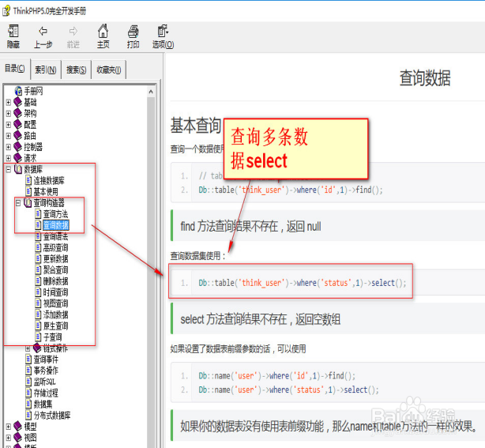Viewport: 485px width, 448px height.
Task: Open the 基本使用 topic
Action: pos(46,192)
